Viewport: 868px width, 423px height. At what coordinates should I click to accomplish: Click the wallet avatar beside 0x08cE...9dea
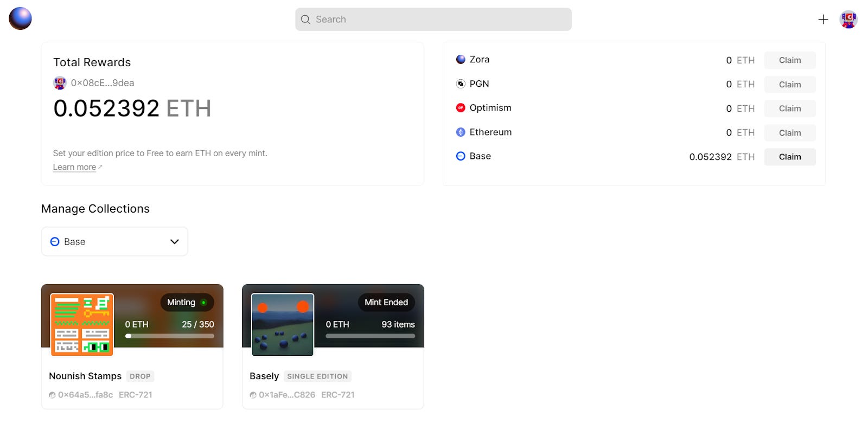tap(60, 83)
